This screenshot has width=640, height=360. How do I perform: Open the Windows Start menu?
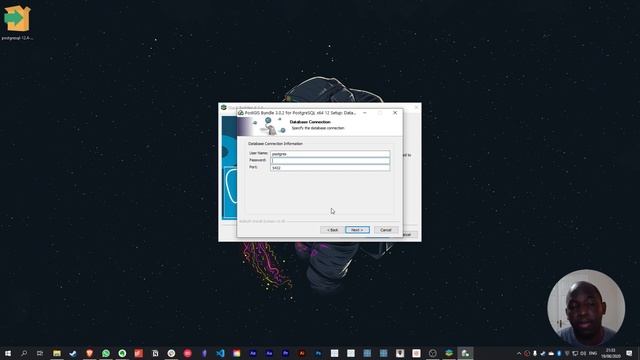[8, 353]
